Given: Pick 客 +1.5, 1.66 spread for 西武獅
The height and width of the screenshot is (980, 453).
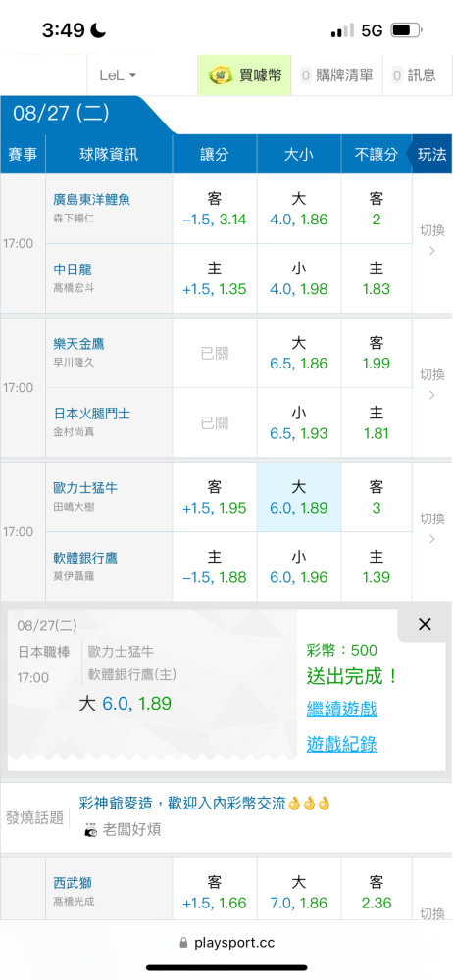Looking at the screenshot, I should 215,893.
